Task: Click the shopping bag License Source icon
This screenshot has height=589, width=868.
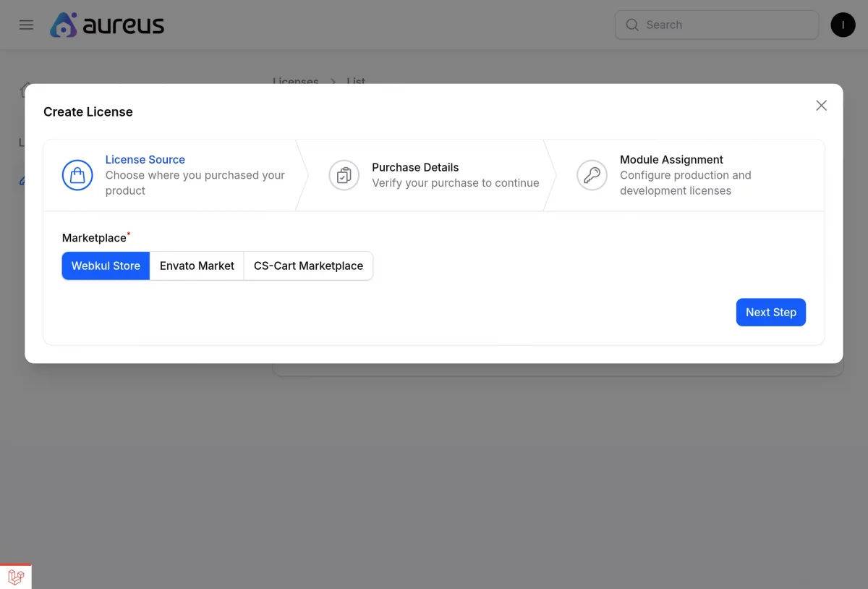Action: (77, 175)
